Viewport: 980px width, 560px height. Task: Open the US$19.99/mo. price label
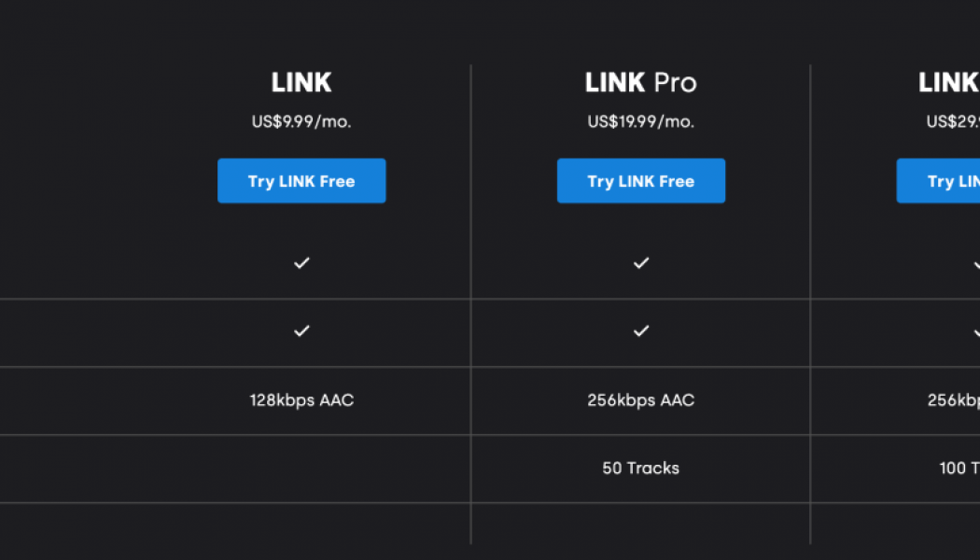click(x=641, y=120)
